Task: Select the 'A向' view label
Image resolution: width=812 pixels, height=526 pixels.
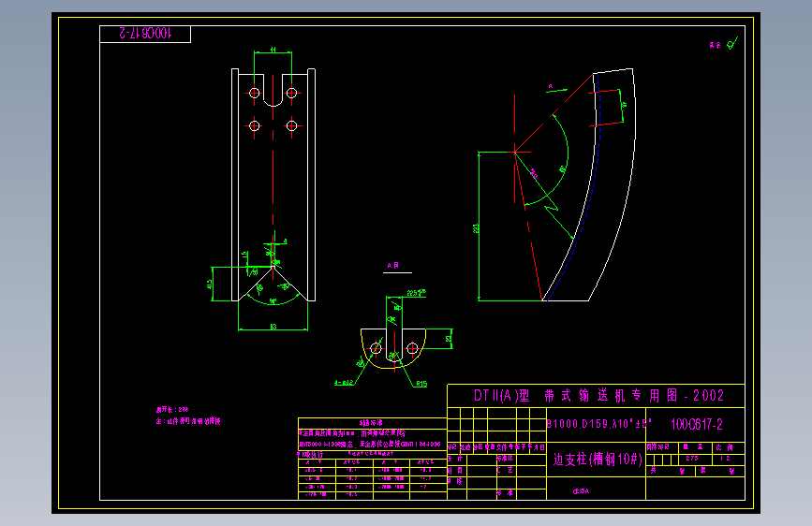Action: (x=393, y=266)
